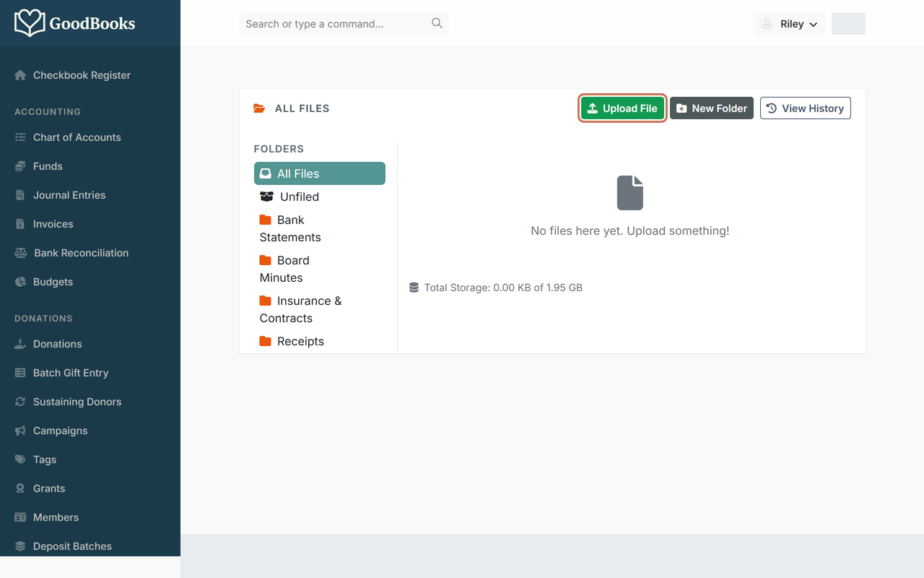Viewport: 924px width, 578px height.
Task: Click the 'No files here yet. Upload something!' text
Action: coord(630,231)
